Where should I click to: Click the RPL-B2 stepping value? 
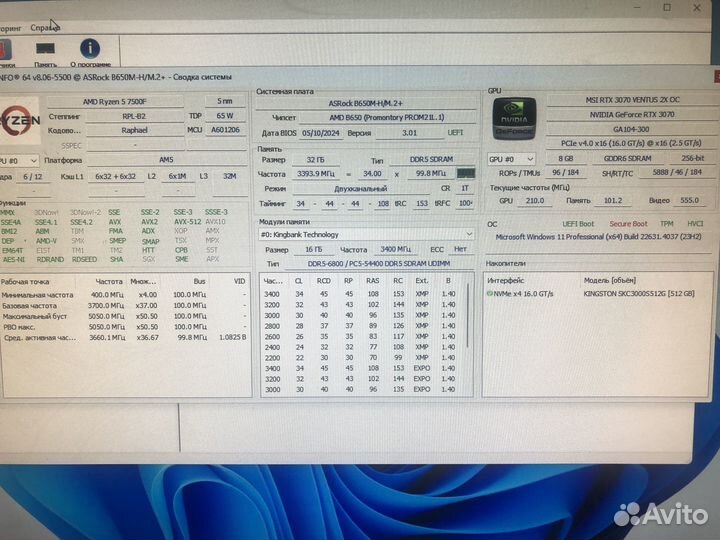[x=134, y=116]
